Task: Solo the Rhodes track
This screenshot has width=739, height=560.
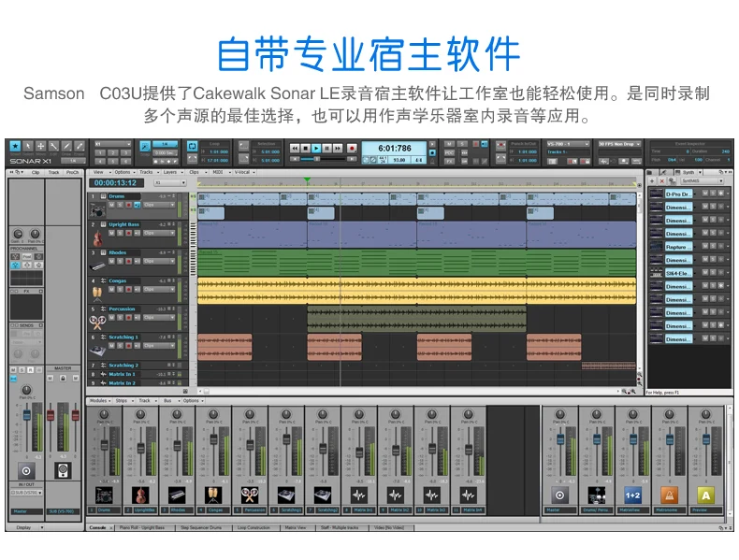Action: click(120, 261)
